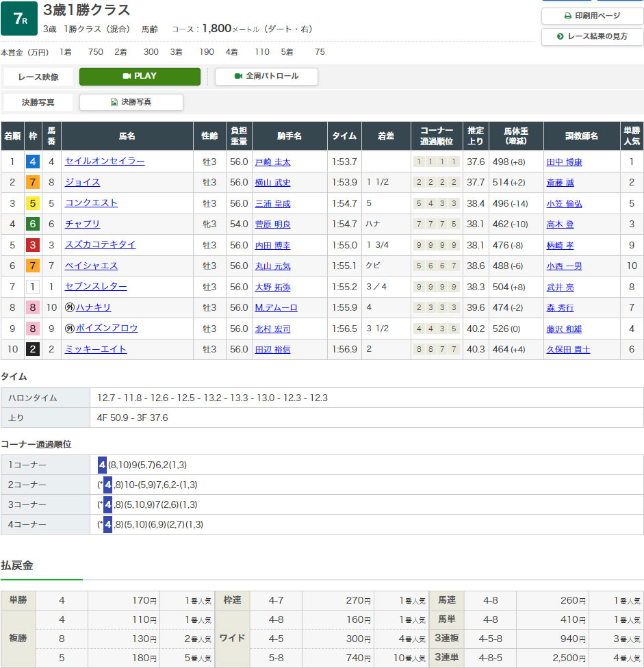Open horse ジョイス profile link
The width and height of the screenshot is (644, 668).
tap(83, 182)
